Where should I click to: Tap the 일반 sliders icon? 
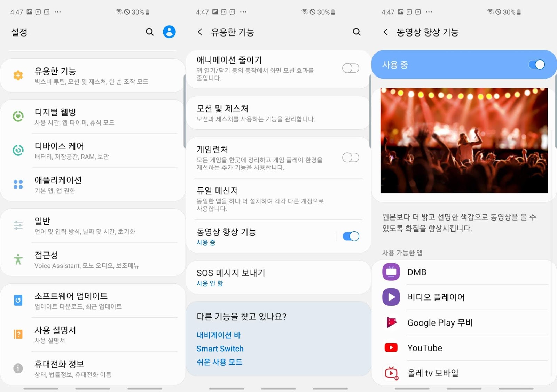[x=18, y=225]
